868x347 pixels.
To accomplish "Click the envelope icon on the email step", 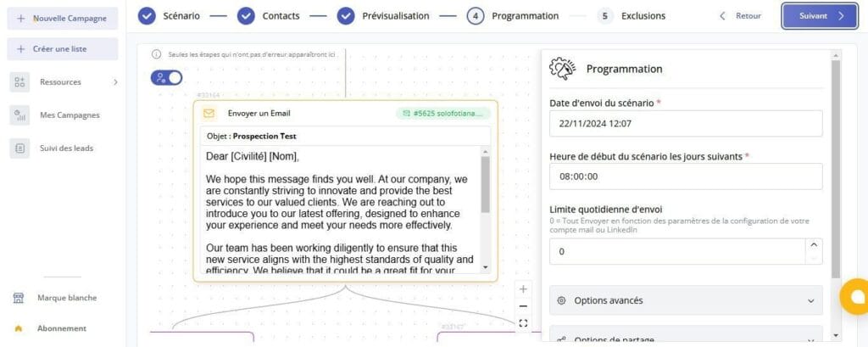I will click(209, 114).
